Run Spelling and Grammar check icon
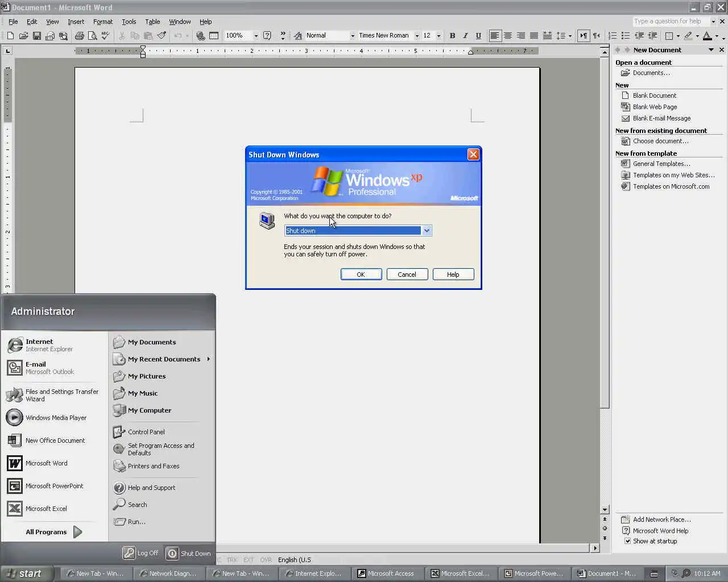The image size is (728, 582). coord(105,35)
